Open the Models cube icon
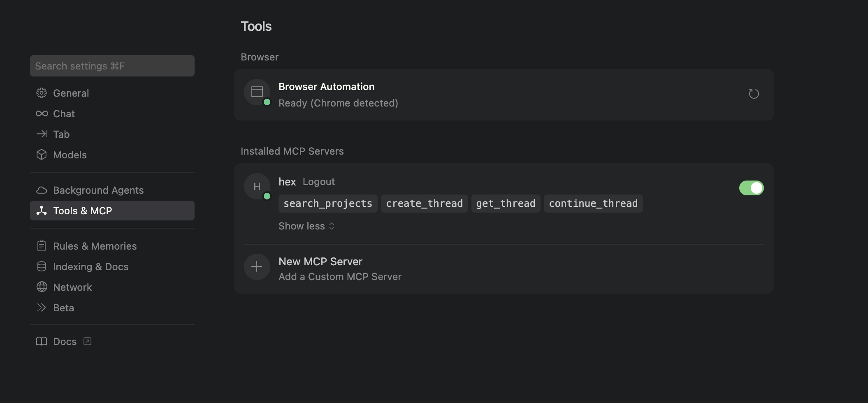The height and width of the screenshot is (403, 868). coord(42,155)
